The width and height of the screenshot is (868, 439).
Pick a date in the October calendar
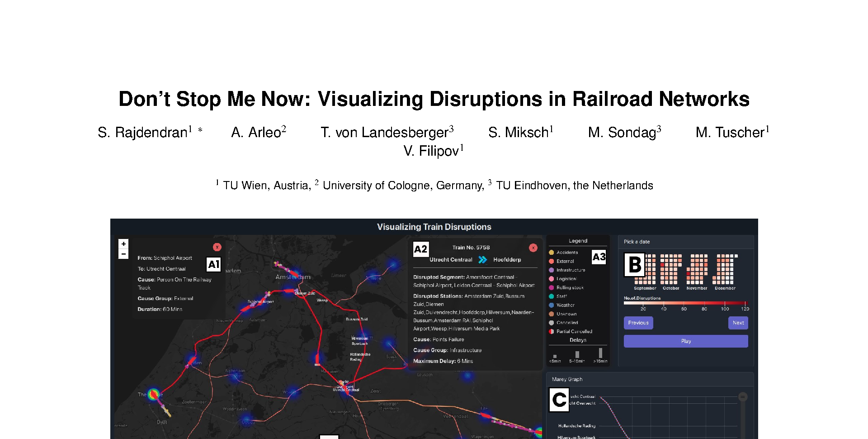coord(671,269)
